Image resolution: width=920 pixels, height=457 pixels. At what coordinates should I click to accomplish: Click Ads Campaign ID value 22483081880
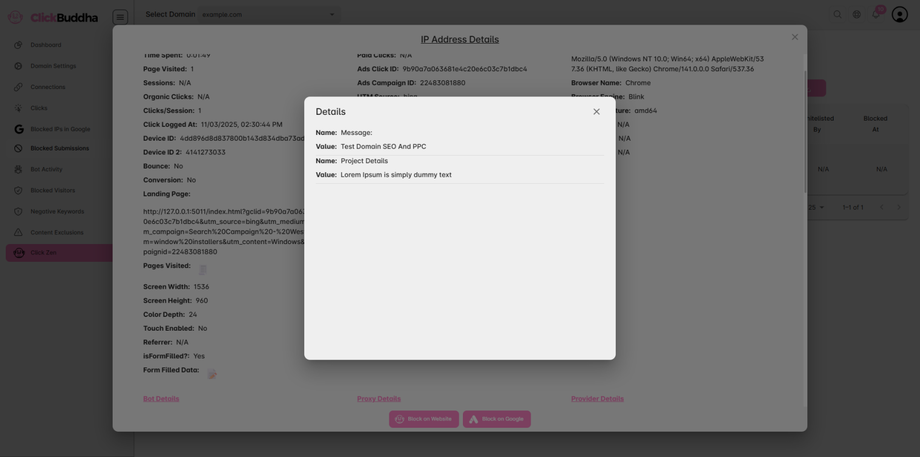point(442,83)
